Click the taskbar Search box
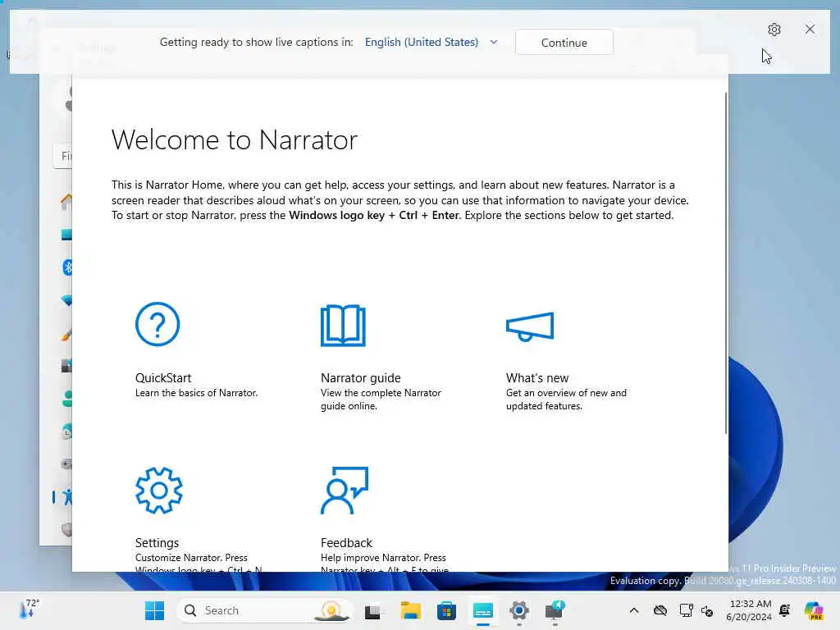The image size is (840, 630). tap(264, 610)
